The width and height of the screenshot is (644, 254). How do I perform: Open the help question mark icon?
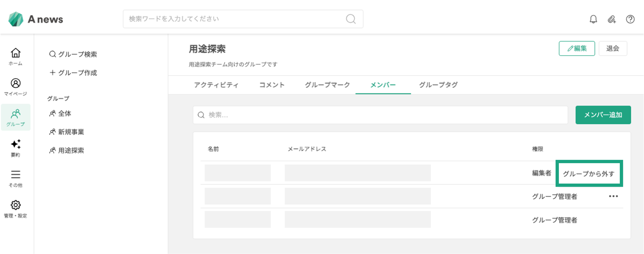pos(630,19)
